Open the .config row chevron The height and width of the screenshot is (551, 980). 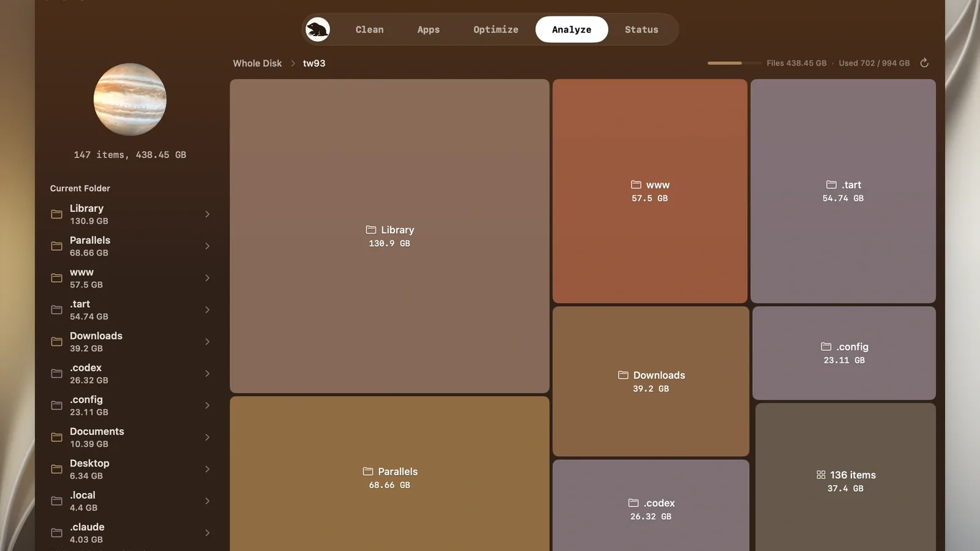[x=207, y=405]
